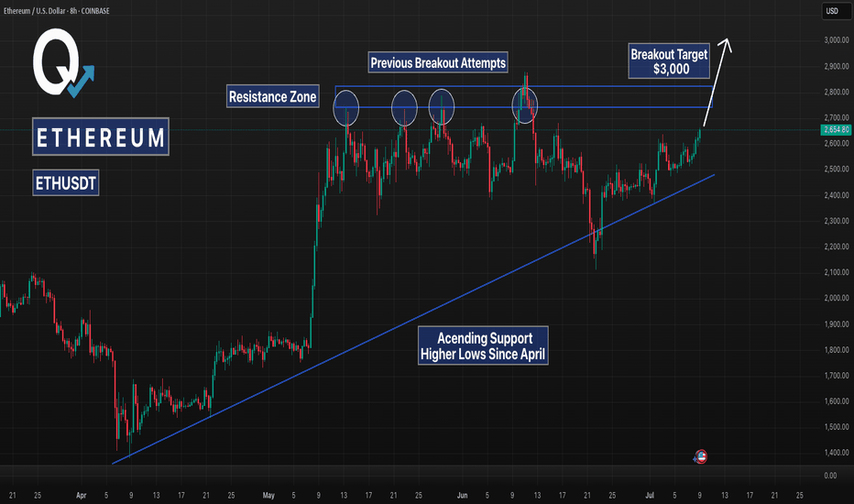The width and height of the screenshot is (854, 504).
Task: Click the 2,300.00 price axis label
Action: 836,221
